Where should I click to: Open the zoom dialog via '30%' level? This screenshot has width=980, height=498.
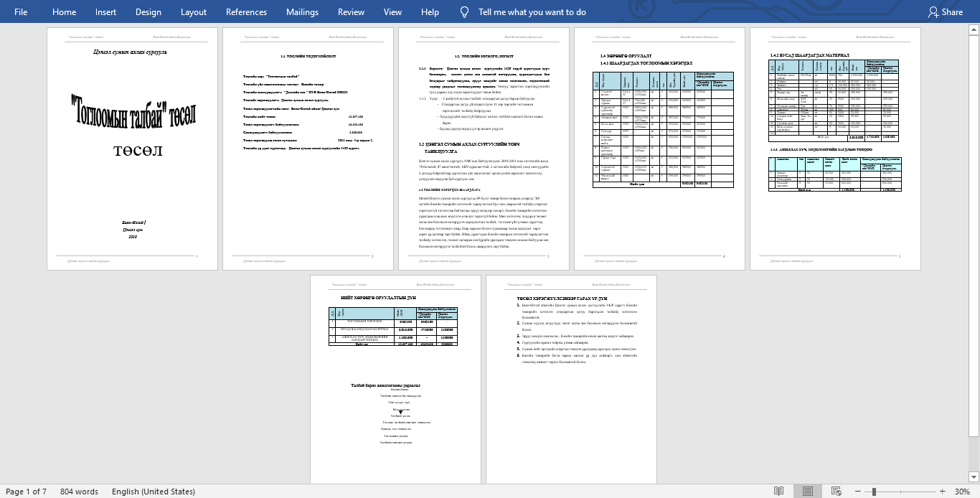[962, 492]
